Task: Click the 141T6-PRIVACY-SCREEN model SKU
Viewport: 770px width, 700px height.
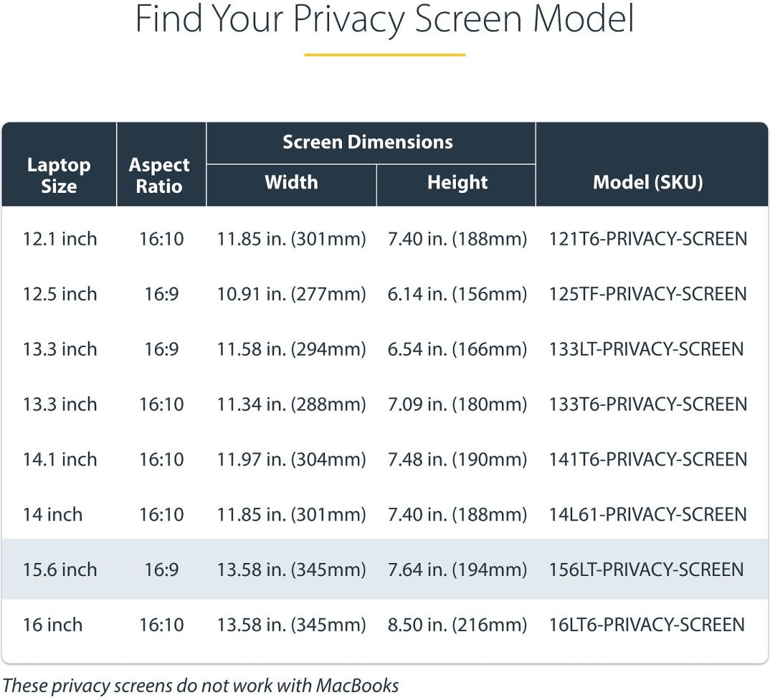Action: coord(647,460)
